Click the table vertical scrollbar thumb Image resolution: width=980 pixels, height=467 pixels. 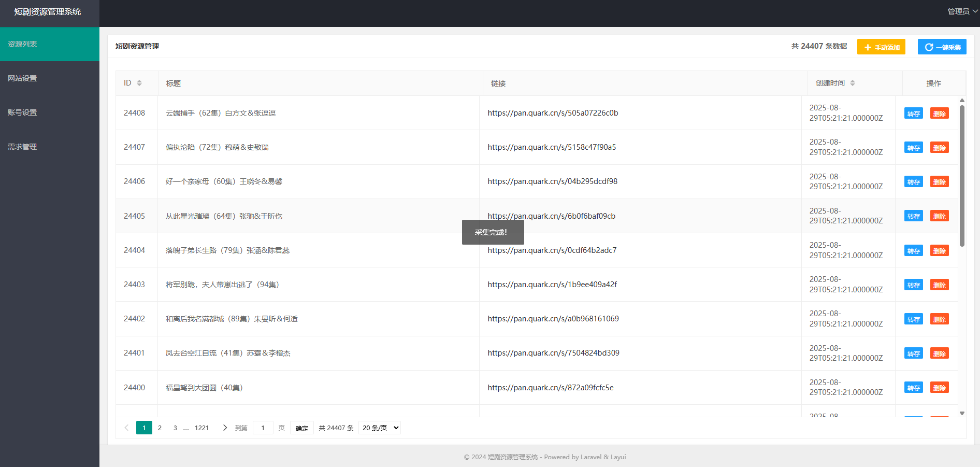pos(962,176)
